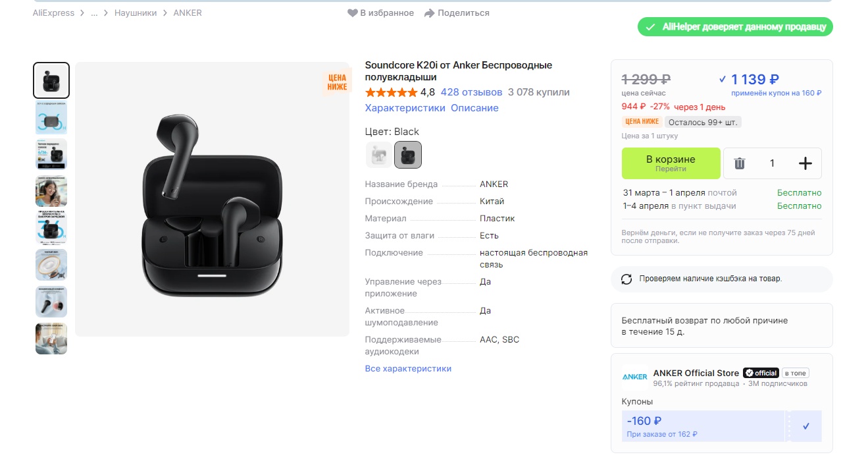
Task: Expand the breadcrumb ellipsis
Action: [95, 13]
